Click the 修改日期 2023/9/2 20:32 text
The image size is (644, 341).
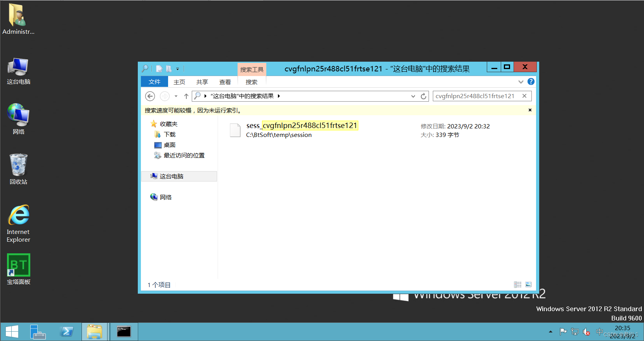tap(455, 126)
